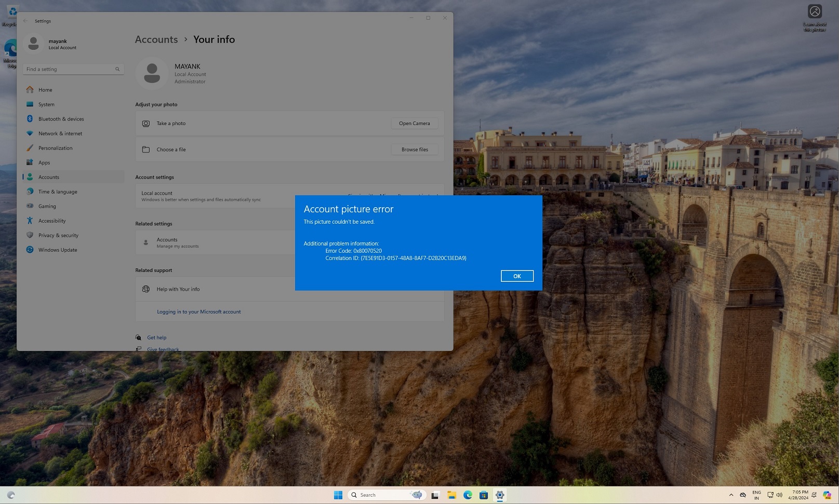The width and height of the screenshot is (839, 504).
Task: Open the clock showing 7:05 PM
Action: click(x=798, y=495)
